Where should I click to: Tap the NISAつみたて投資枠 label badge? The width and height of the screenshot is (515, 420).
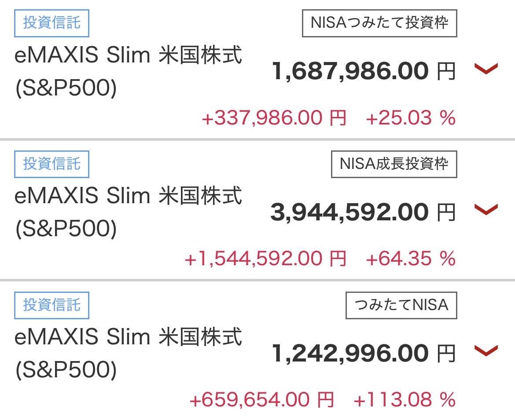[x=379, y=23]
